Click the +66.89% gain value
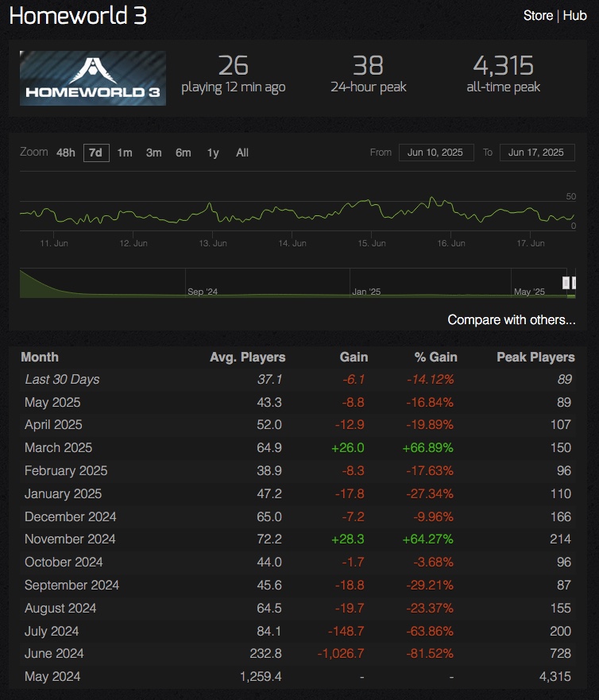The height and width of the screenshot is (700, 599). (427, 448)
